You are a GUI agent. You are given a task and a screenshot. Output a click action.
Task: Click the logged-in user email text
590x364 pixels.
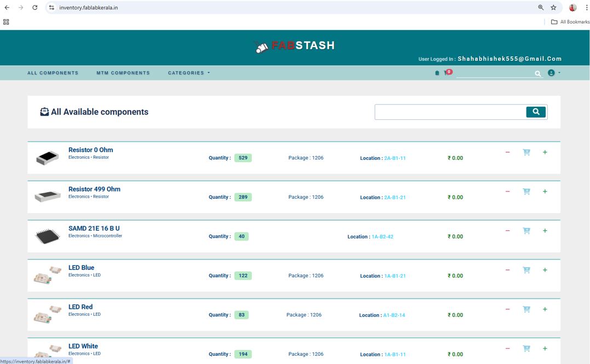(509, 59)
